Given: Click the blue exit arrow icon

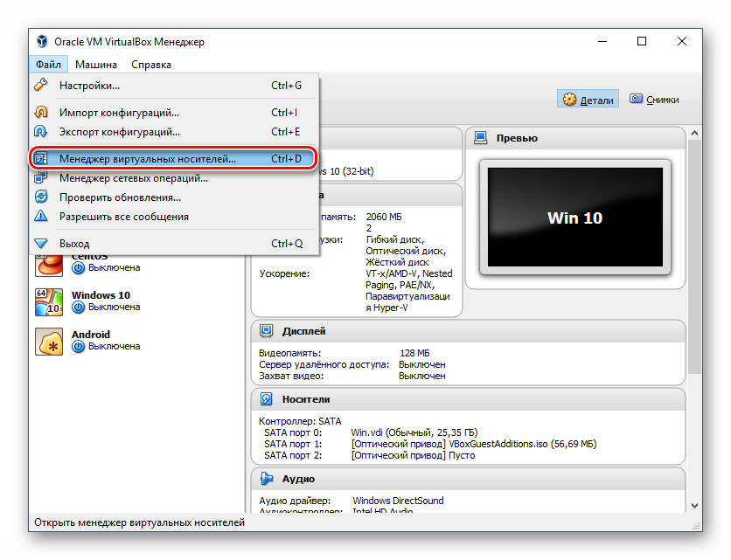Looking at the screenshot, I should 41,243.
